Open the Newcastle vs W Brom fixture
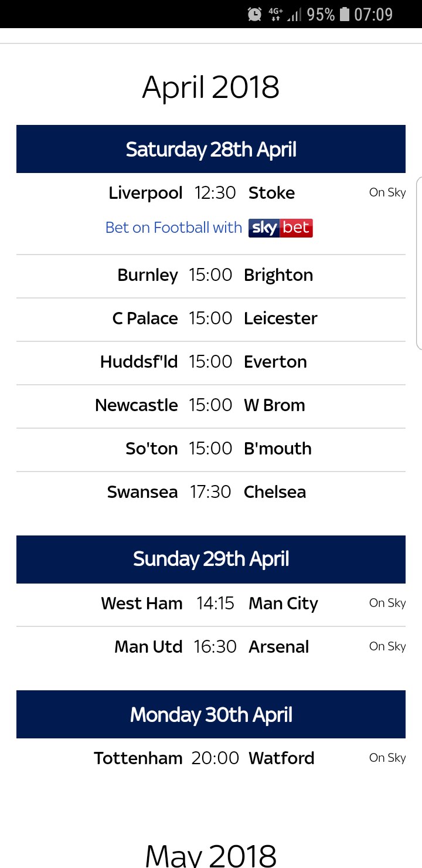The height and width of the screenshot is (868, 422). (x=211, y=406)
